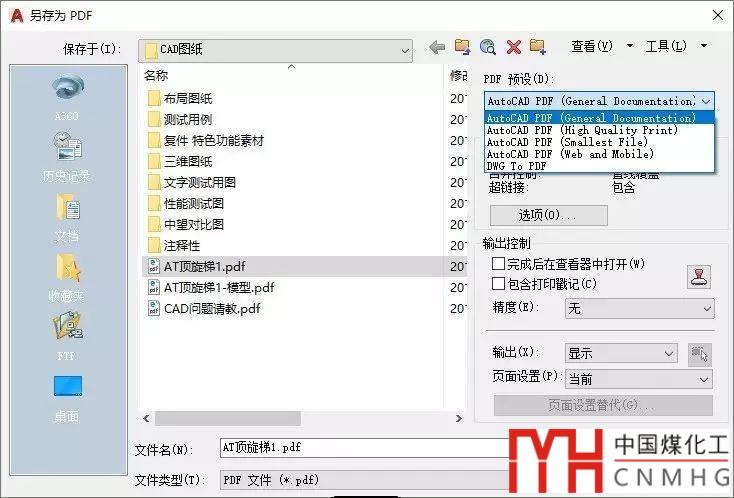Select AutoCAD PDF (High Quality Print)
The height and width of the screenshot is (498, 734).
pyautogui.click(x=600, y=130)
